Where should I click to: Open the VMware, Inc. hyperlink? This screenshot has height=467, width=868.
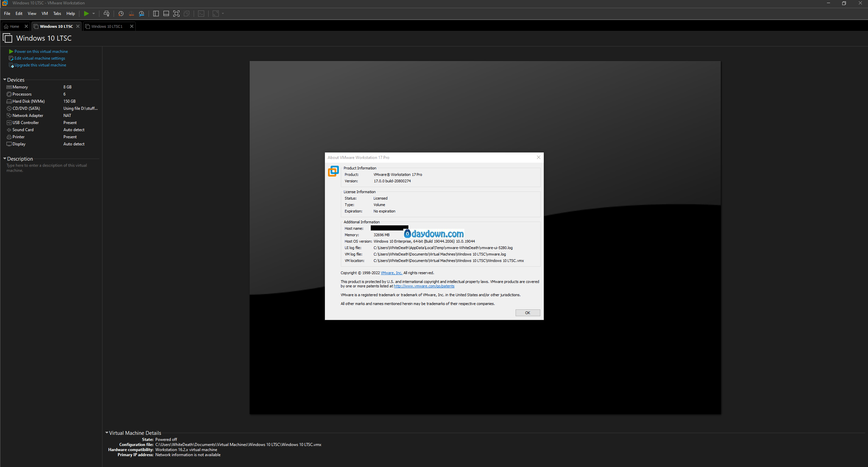tap(391, 273)
